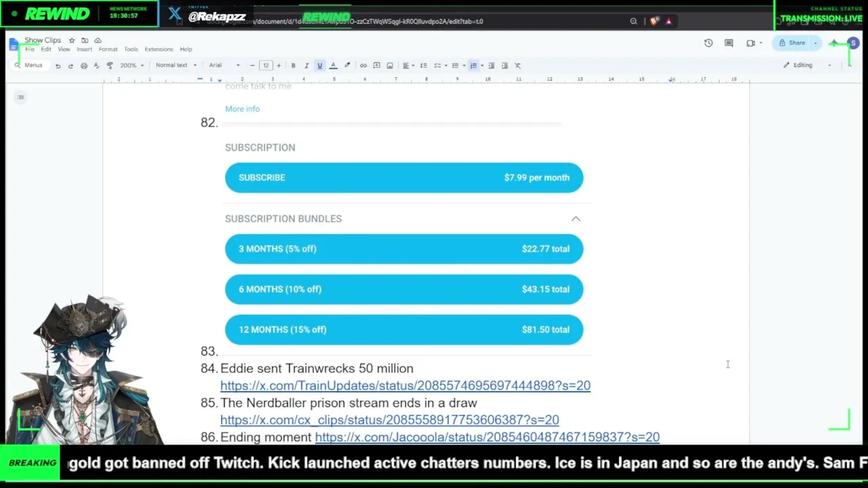This screenshot has height=488, width=868.
Task: Click the Redo arrow in toolbar
Action: 71,66
